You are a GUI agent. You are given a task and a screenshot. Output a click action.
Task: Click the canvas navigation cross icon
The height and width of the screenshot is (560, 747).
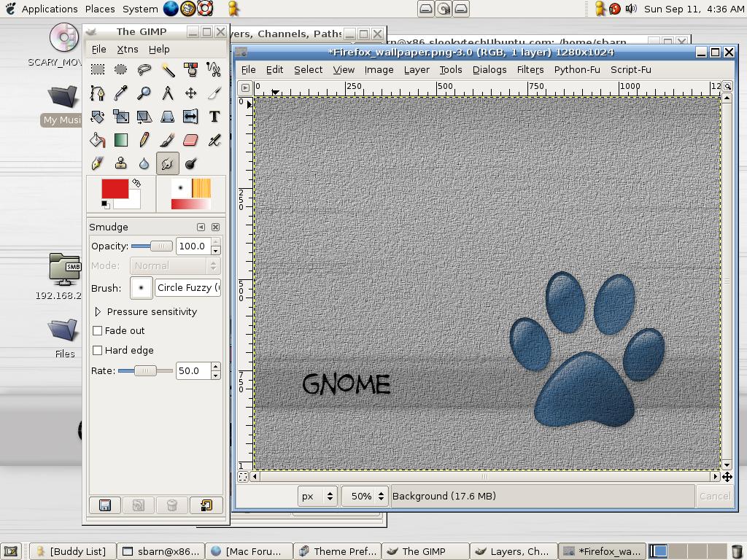click(727, 477)
